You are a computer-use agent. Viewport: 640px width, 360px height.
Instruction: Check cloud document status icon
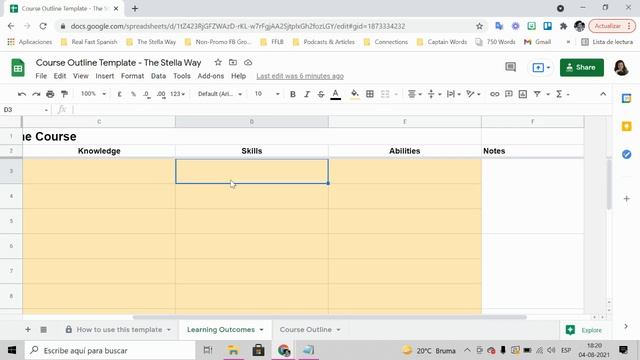[x=248, y=62]
